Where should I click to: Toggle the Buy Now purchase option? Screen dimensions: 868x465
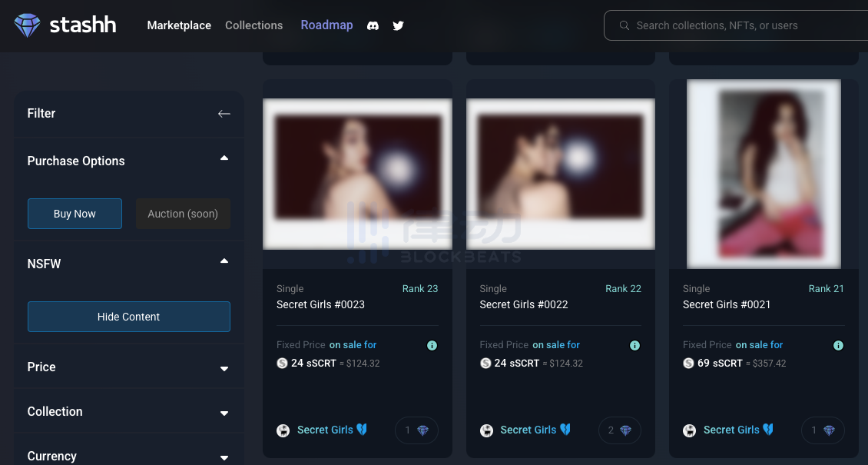(x=75, y=214)
